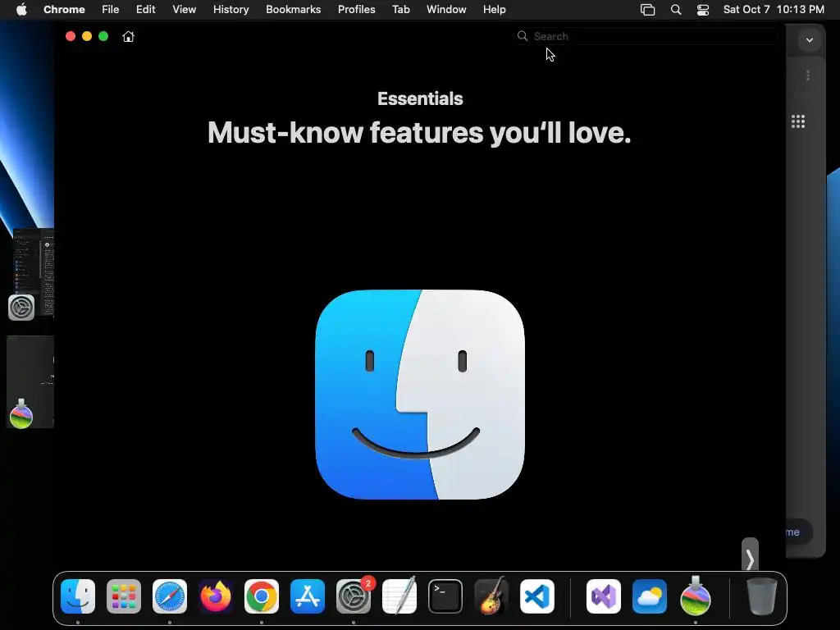Expand the chevron dropdown at top right
This screenshot has height=630, width=840.
(810, 40)
